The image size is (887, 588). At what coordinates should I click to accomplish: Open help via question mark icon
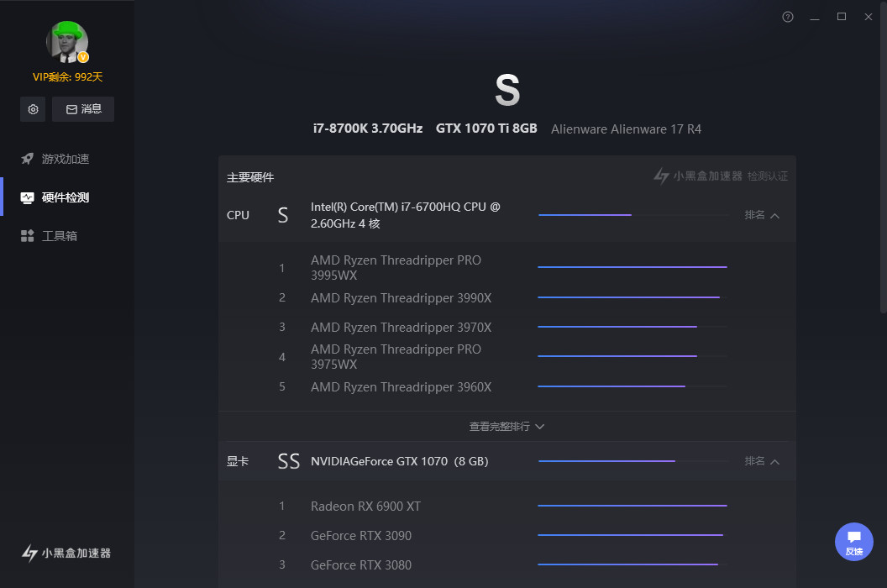[788, 17]
